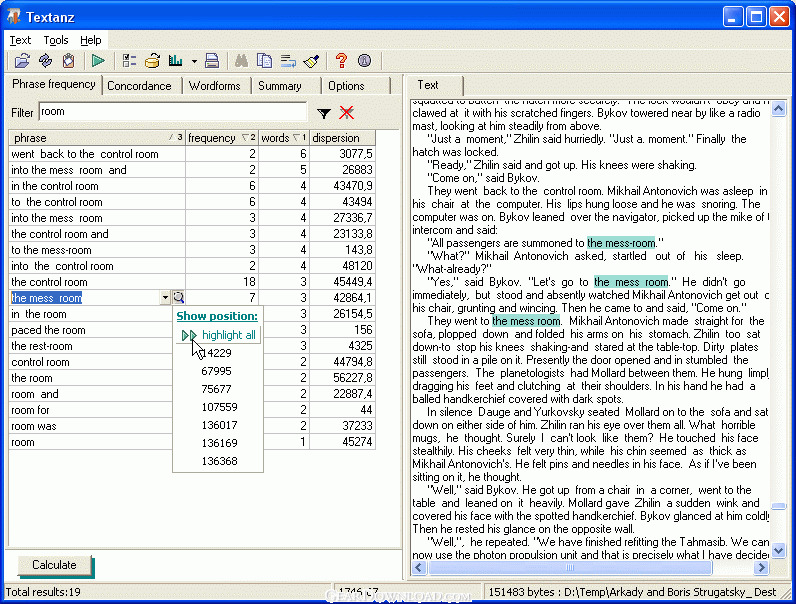796x604 pixels.
Task: Switch to the Summary tab
Action: 280,86
